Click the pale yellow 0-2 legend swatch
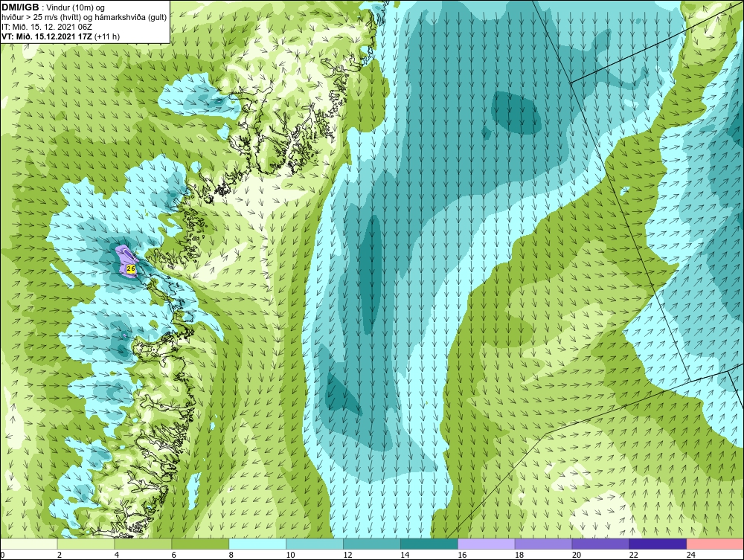 pos(29,544)
